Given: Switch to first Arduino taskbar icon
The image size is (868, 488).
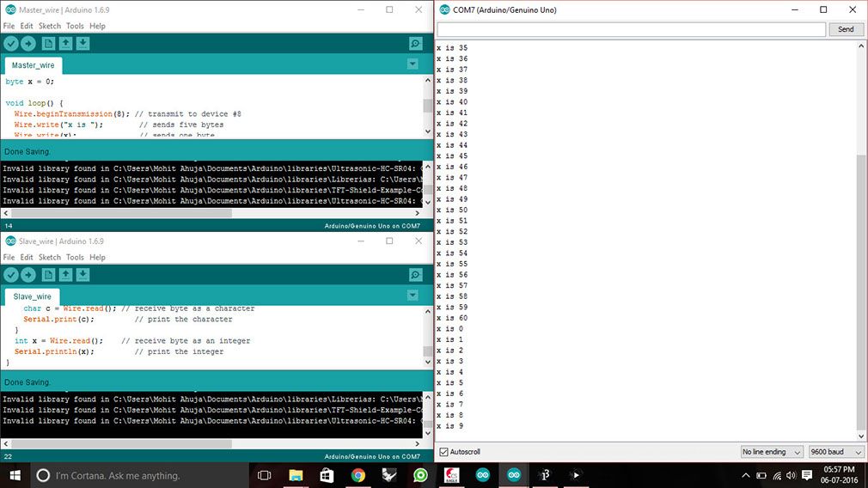Looking at the screenshot, I should point(483,475).
